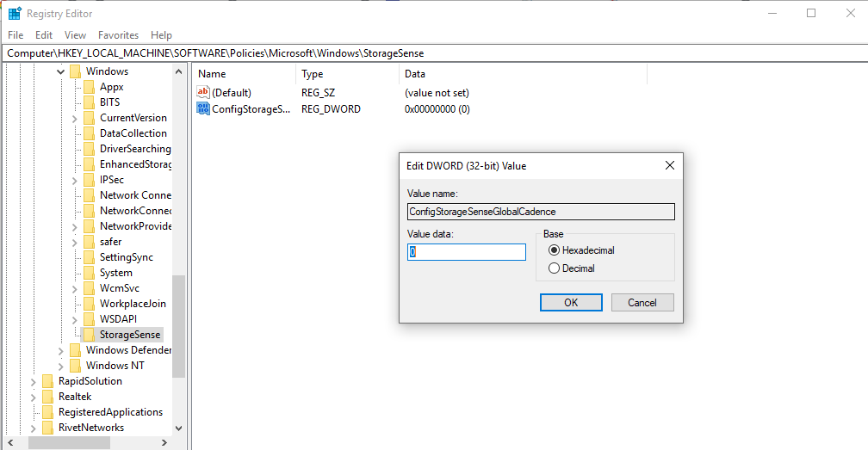Click the REG_SZ type cell
868x450 pixels.
click(x=319, y=93)
